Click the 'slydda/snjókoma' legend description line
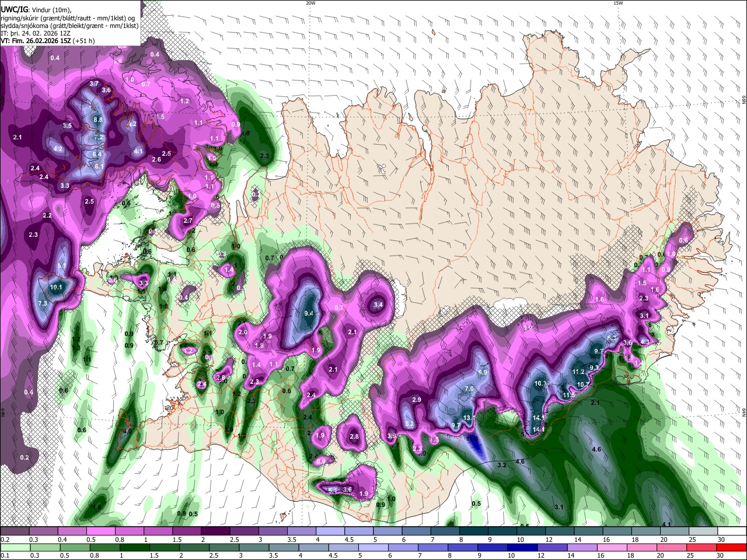Screen dimensions: 747x560 (69, 26)
